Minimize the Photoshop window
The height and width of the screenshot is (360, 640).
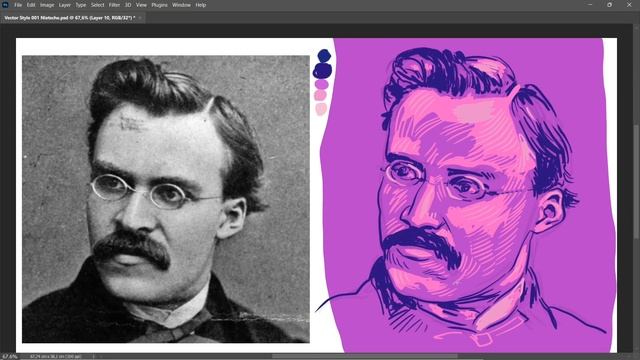click(590, 5)
